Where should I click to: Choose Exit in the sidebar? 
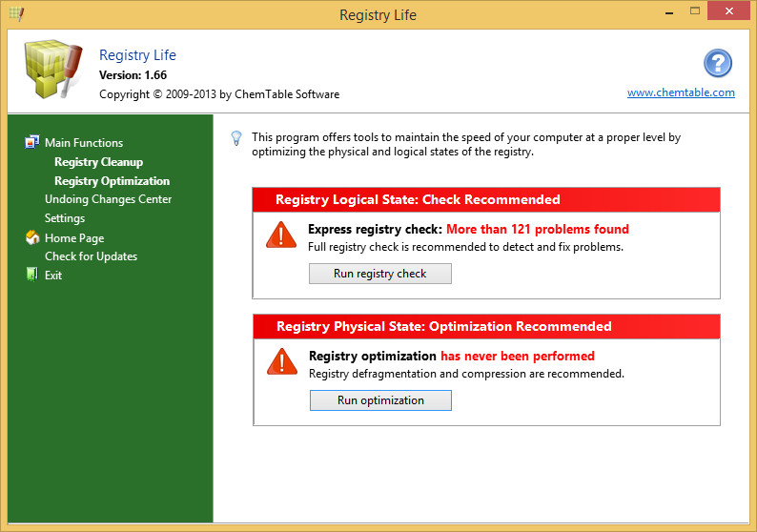(53, 276)
